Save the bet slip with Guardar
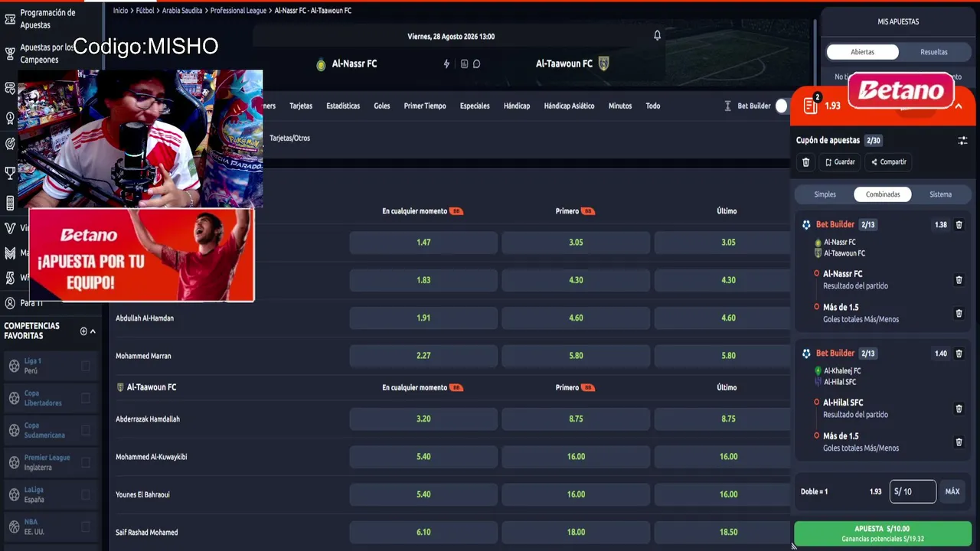 [840, 162]
